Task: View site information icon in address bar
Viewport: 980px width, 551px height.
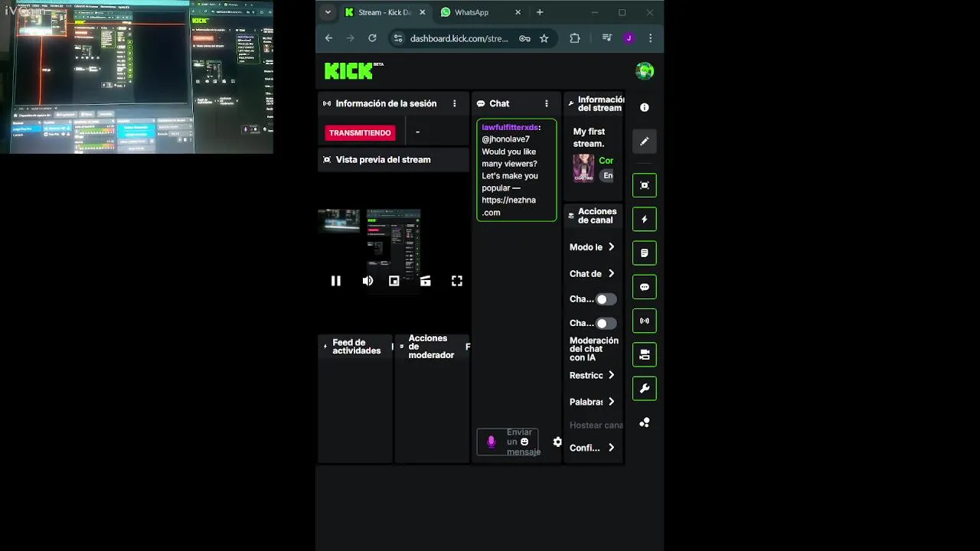Action: click(x=397, y=38)
